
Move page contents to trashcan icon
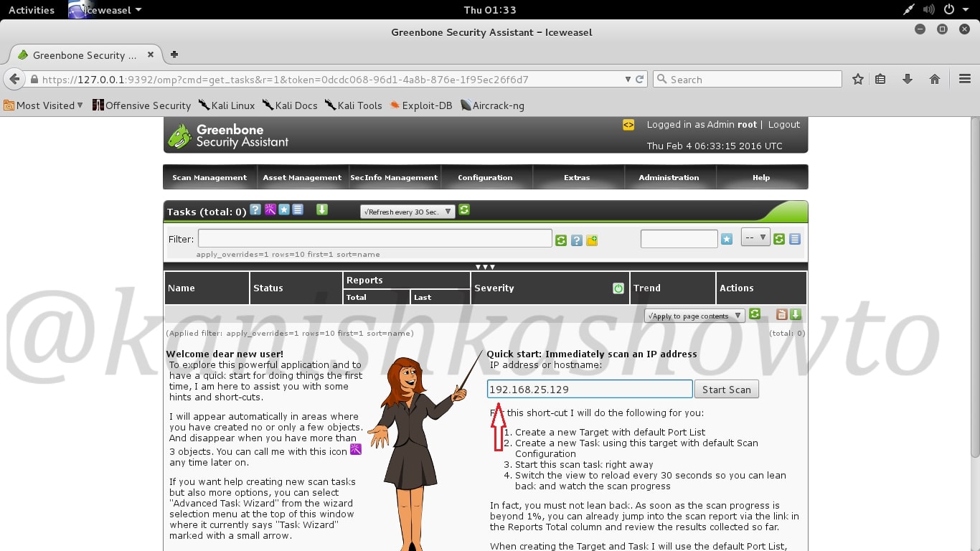tap(782, 314)
